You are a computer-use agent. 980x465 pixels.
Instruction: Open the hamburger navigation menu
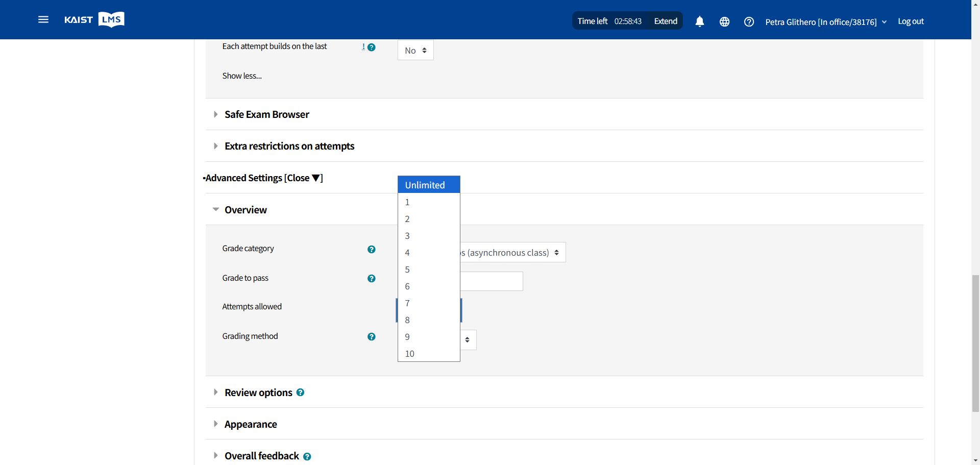coord(43,19)
